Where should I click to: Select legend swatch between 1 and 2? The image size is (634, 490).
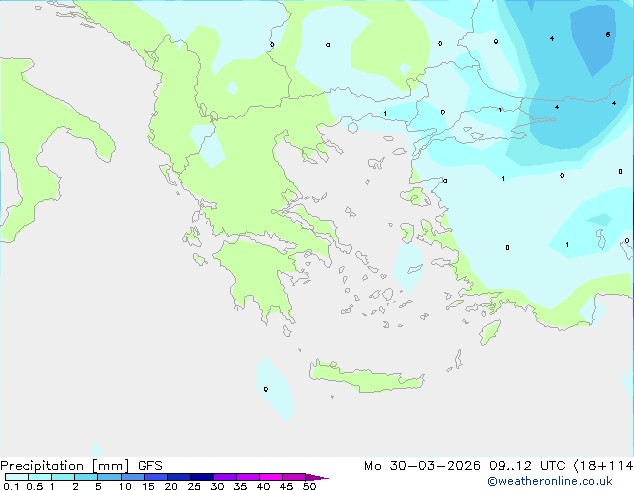[x=63, y=477]
